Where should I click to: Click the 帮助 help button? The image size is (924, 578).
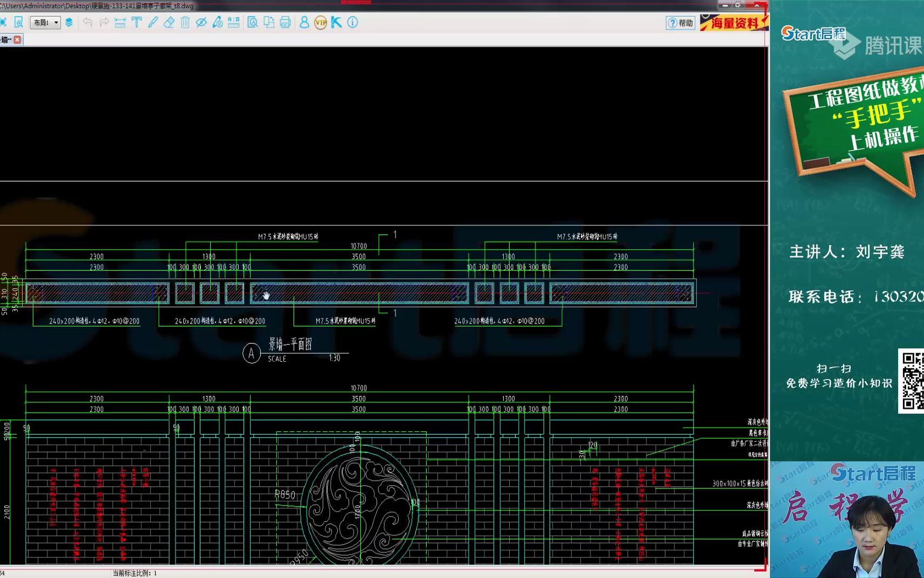click(680, 23)
